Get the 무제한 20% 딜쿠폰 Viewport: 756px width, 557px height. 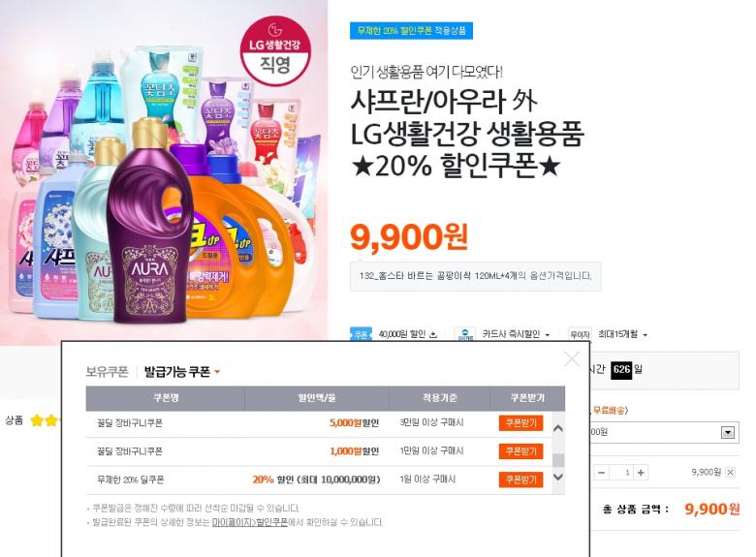point(520,480)
